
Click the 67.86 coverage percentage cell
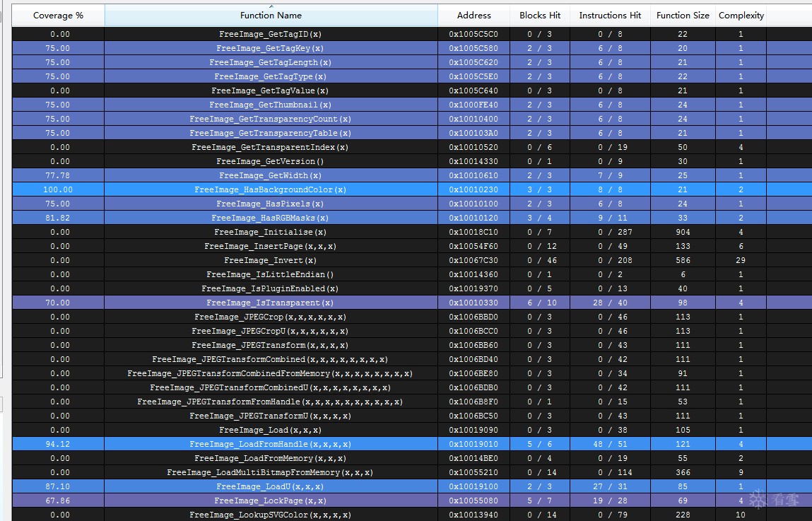pos(57,500)
